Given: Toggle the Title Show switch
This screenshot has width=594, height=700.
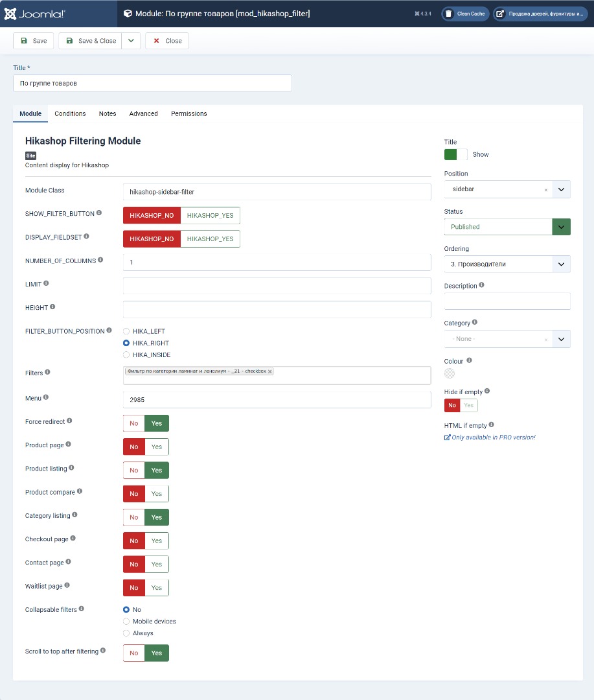Looking at the screenshot, I should [x=455, y=154].
